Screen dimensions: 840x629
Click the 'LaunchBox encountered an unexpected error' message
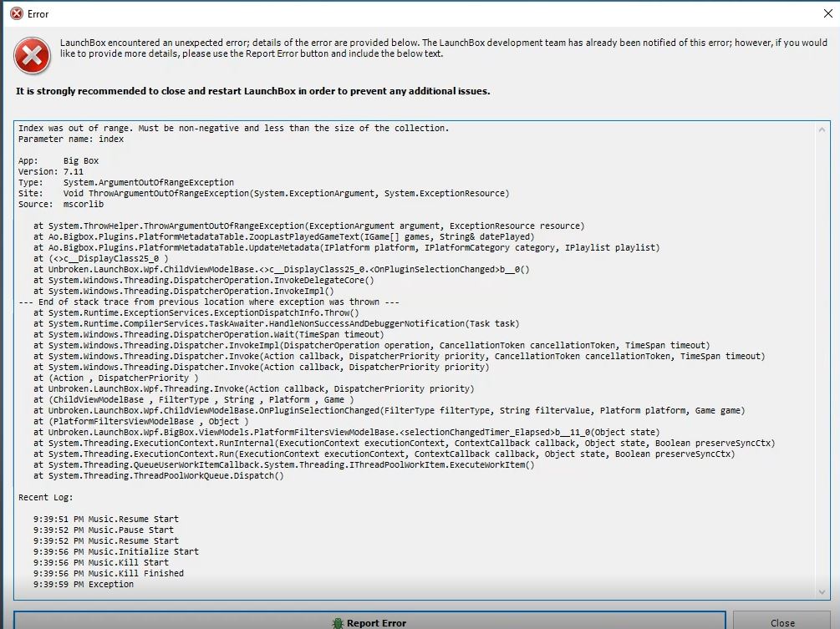pyautogui.click(x=444, y=48)
